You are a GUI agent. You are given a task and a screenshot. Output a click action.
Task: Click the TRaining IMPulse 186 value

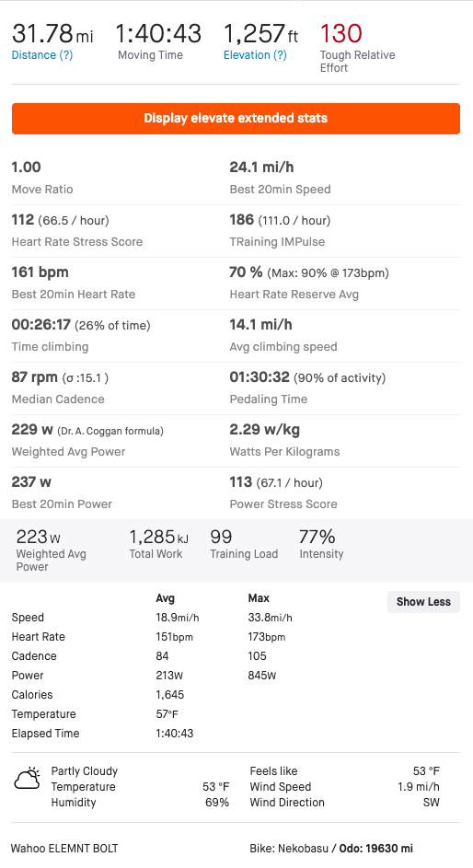click(242, 220)
